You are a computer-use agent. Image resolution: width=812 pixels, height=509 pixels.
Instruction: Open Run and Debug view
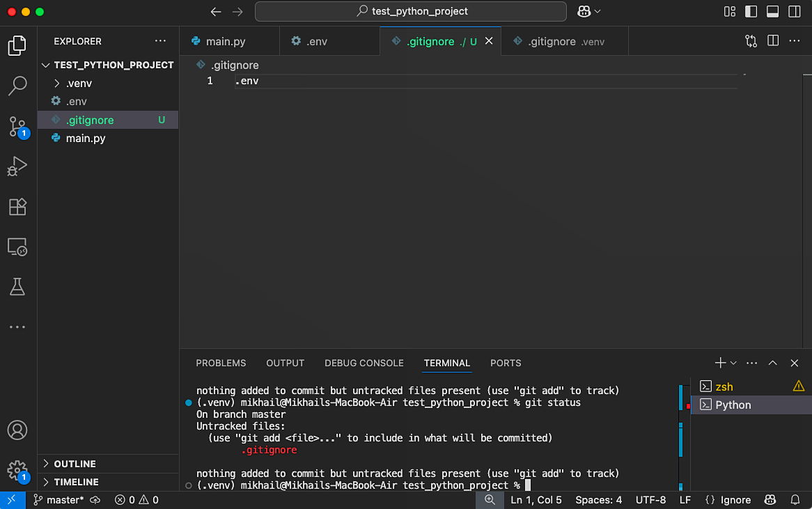17,167
